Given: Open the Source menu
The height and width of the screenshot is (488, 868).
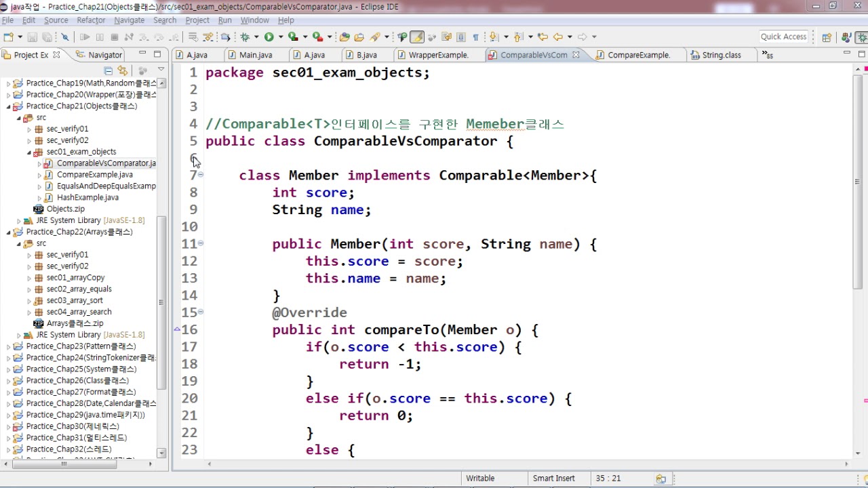Looking at the screenshot, I should coord(56,20).
